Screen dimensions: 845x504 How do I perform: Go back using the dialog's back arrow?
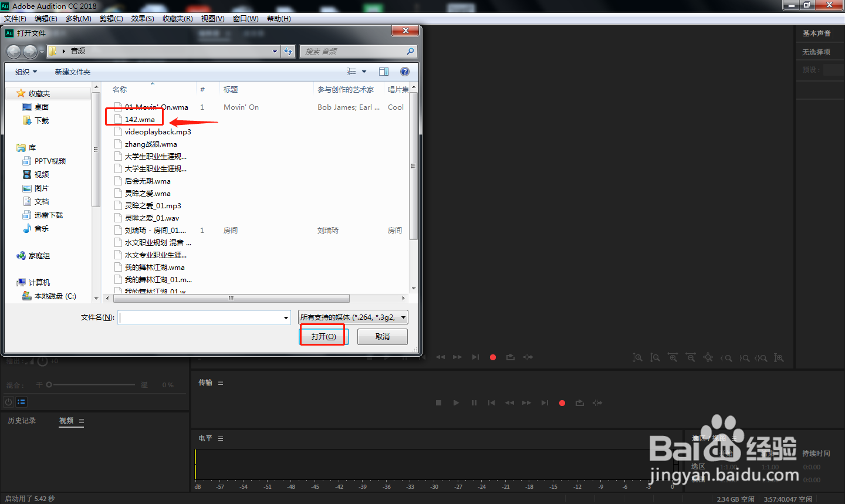13,52
